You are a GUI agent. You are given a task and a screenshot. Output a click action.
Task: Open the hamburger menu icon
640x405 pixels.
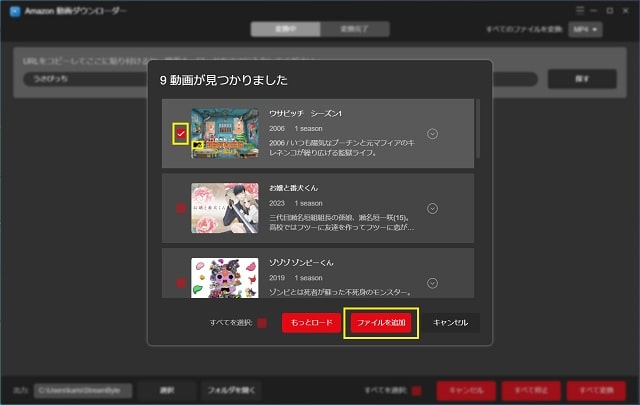(580, 11)
